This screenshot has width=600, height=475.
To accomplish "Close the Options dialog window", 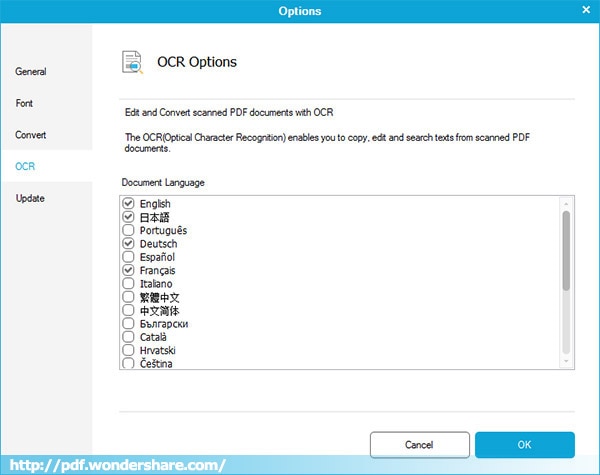I will 586,11.
